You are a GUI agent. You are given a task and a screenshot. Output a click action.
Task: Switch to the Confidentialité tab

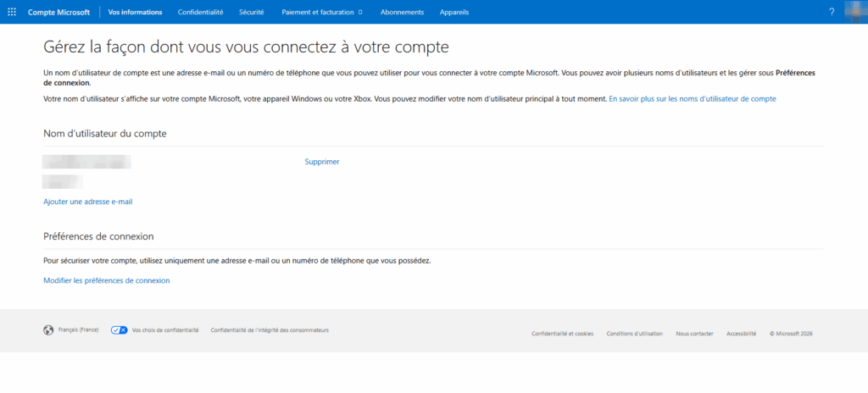tap(200, 12)
